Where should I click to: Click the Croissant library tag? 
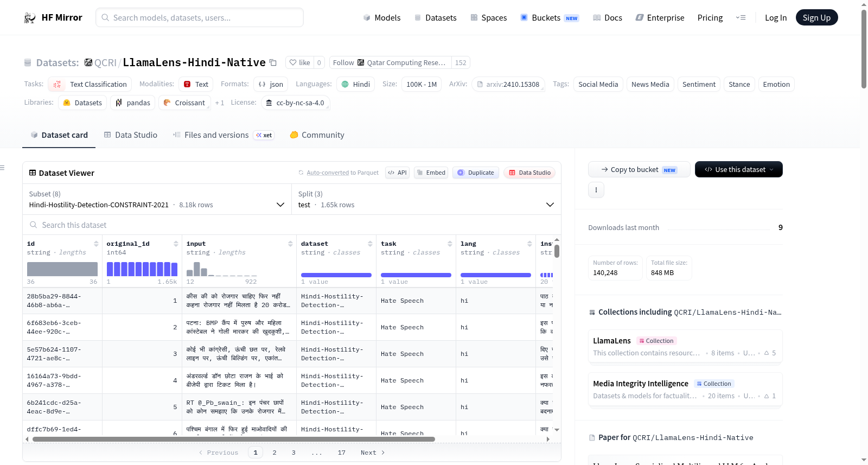pyautogui.click(x=184, y=103)
